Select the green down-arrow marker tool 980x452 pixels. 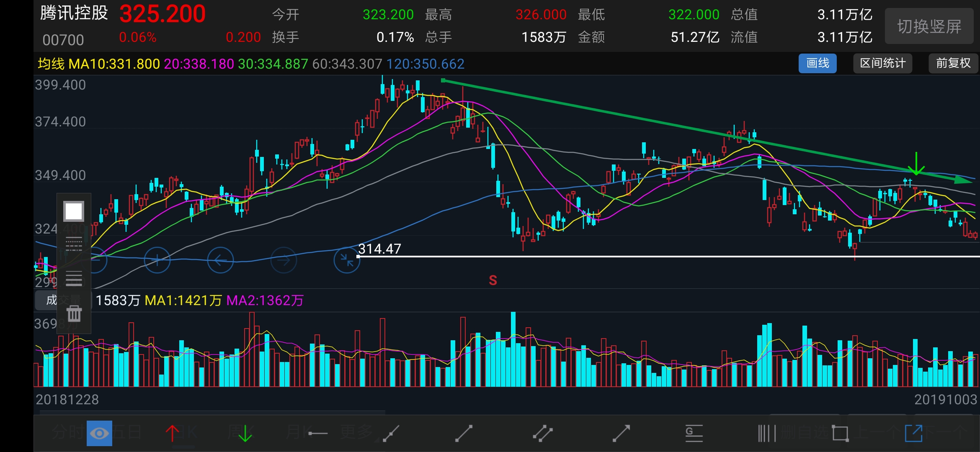click(x=245, y=433)
